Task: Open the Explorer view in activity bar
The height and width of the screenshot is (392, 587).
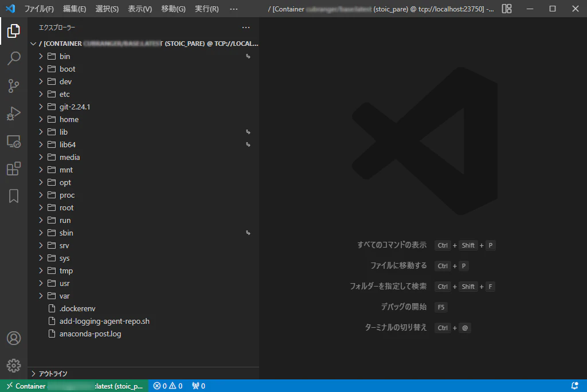Action: tap(14, 31)
